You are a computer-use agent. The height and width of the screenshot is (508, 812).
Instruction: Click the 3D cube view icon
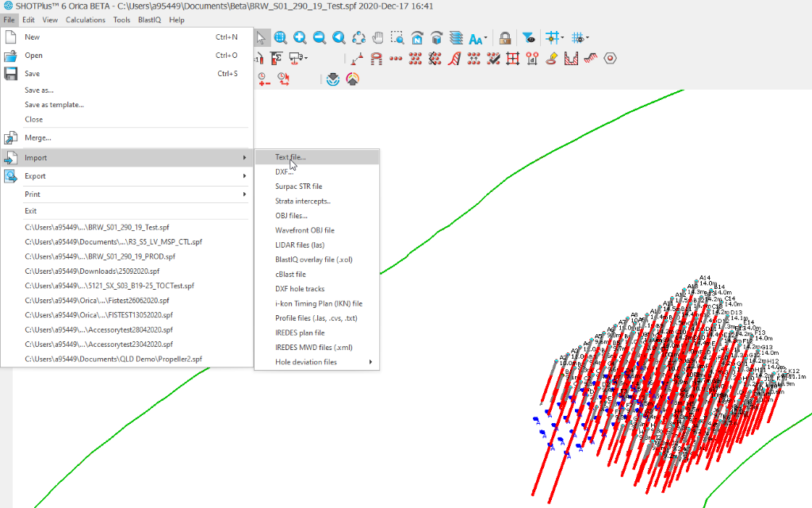pos(437,38)
